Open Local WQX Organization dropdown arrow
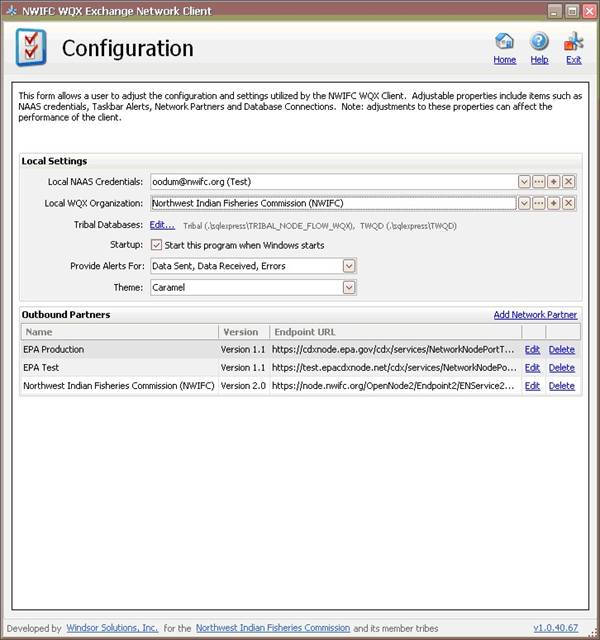This screenshot has height=640, width=600. [524, 203]
